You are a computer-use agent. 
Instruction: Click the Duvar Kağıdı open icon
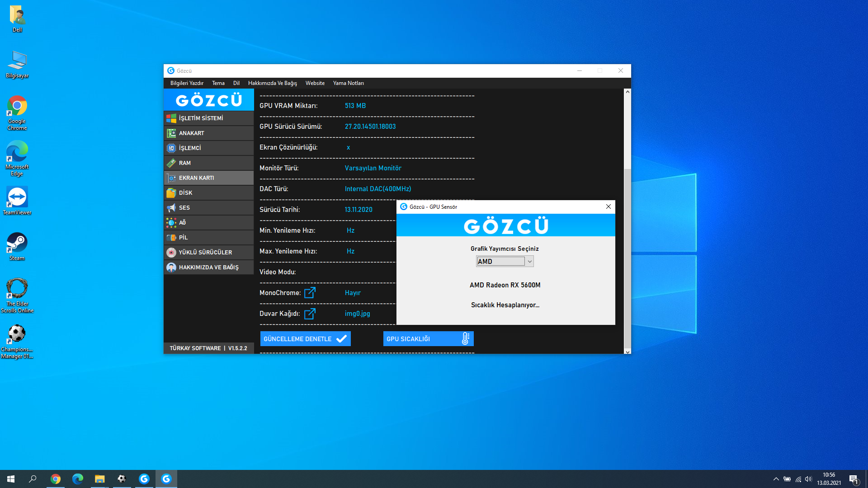pos(310,314)
